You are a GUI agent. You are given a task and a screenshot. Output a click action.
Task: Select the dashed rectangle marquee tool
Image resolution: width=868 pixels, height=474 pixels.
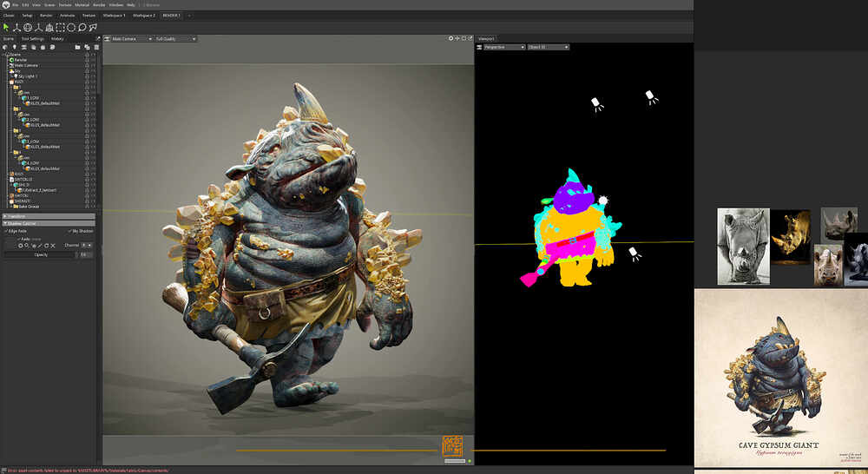tap(61, 27)
